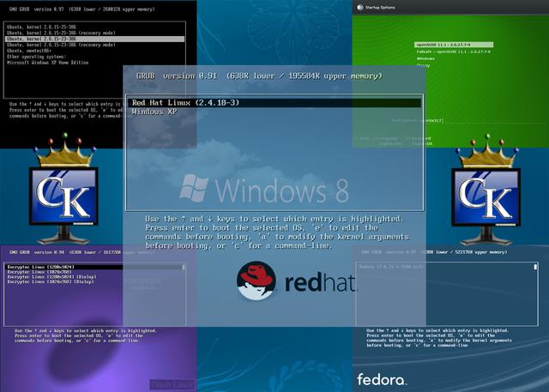Screen dimensions: 549x392
Task: Select Encryptec Linux (1024x768) entry
Action: tap(39, 272)
